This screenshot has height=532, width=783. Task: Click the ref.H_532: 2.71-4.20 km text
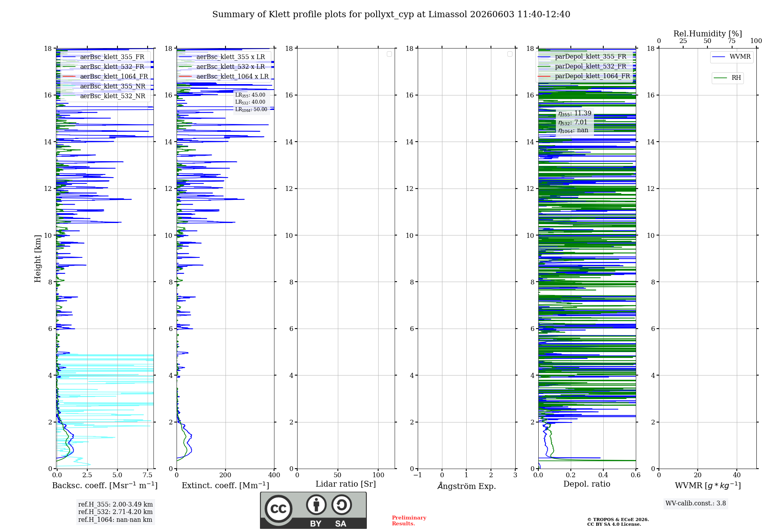(115, 512)
